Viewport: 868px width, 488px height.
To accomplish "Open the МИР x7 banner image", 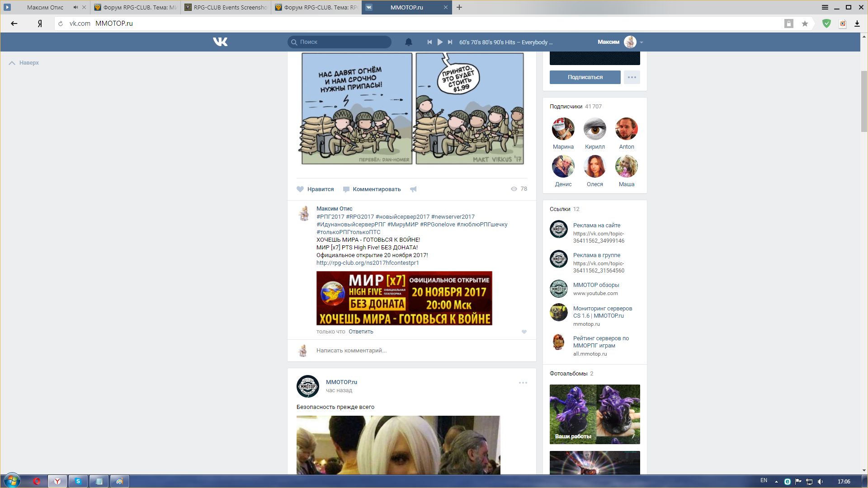I will click(404, 298).
